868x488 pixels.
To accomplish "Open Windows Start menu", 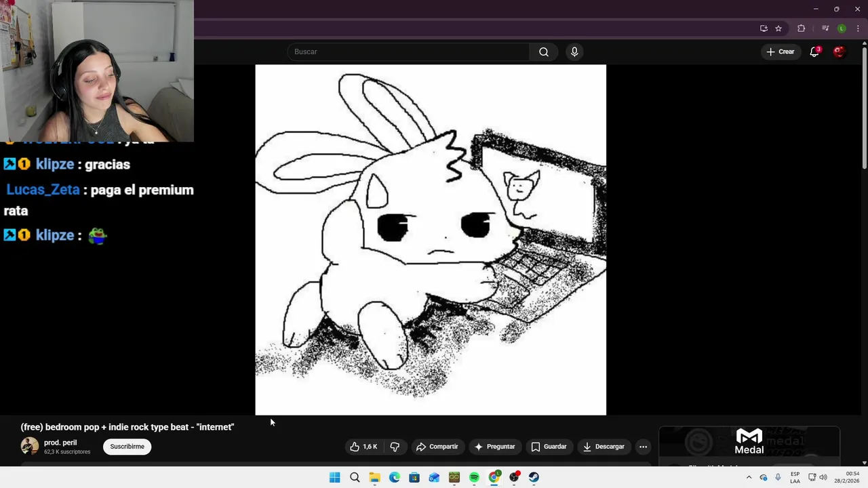I will (x=334, y=477).
